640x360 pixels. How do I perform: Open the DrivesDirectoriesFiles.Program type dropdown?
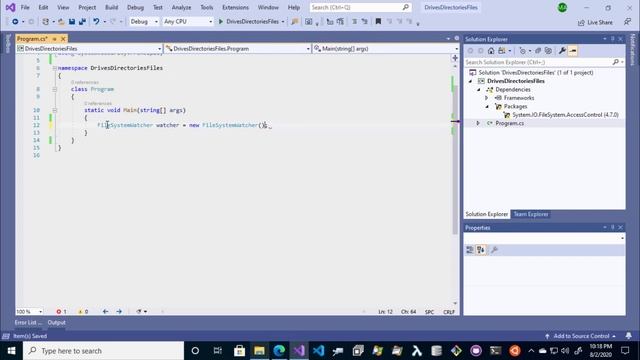238,49
